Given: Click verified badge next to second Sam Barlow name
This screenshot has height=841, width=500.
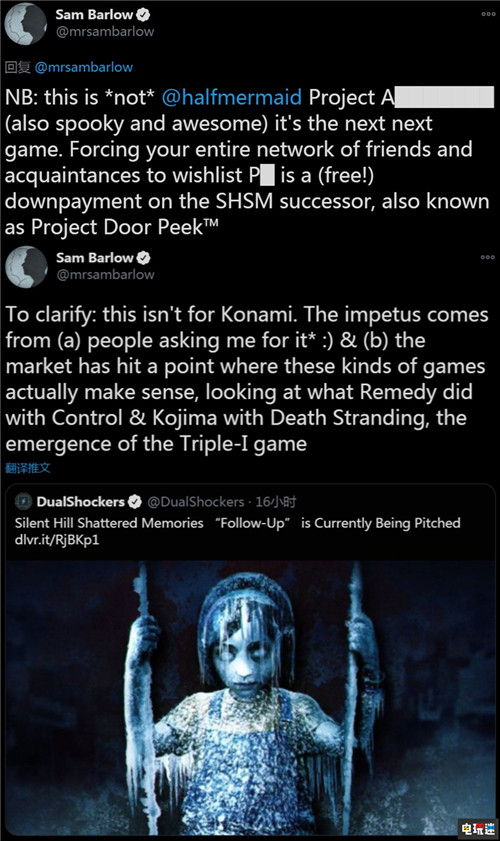Looking at the screenshot, I should pyautogui.click(x=143, y=258).
